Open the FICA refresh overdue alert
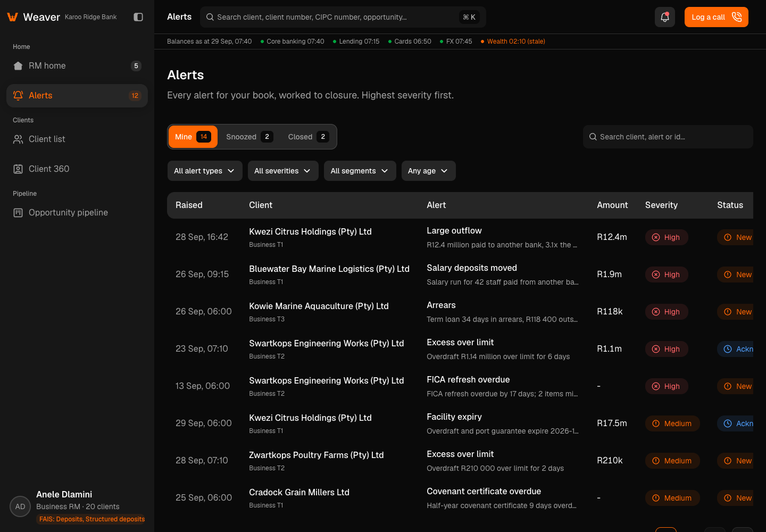Screen dimensions: 766x532 [468, 380]
